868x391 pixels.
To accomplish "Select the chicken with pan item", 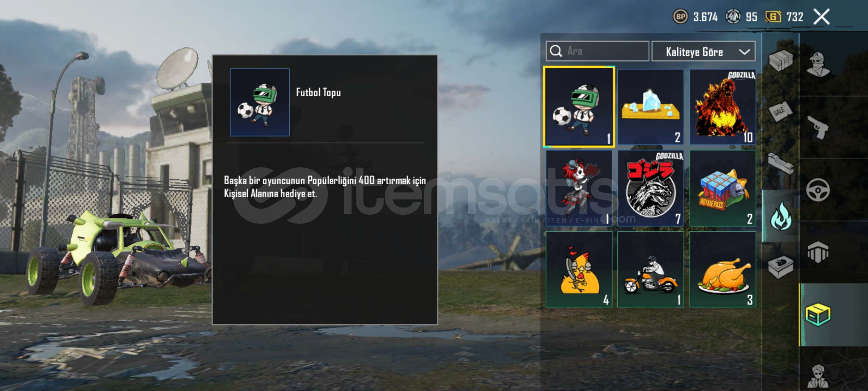I will click(x=579, y=269).
